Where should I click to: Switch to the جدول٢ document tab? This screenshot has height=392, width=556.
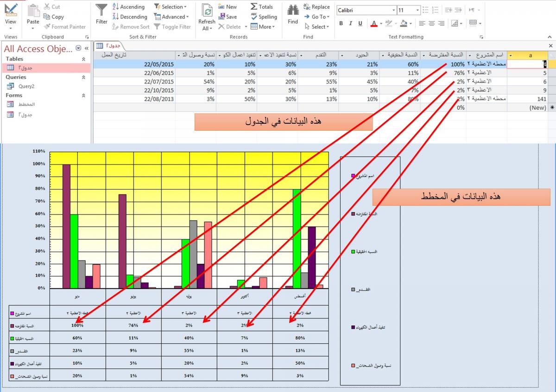[108, 45]
